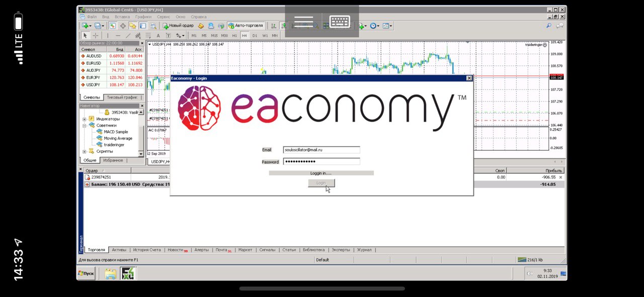Select the text label 'T' tool
The image size is (644, 297).
[168, 36]
